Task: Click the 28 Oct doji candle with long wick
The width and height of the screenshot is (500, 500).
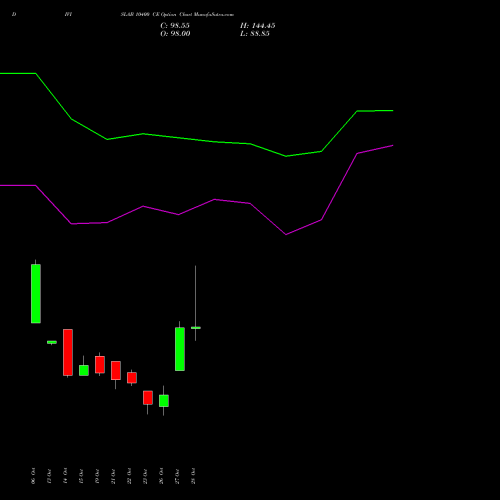Action: [x=196, y=328]
